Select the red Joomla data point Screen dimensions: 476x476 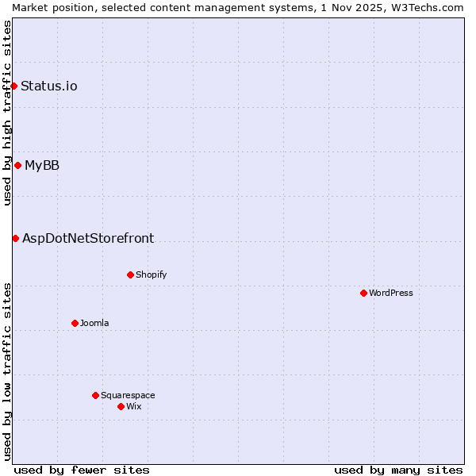75,323
